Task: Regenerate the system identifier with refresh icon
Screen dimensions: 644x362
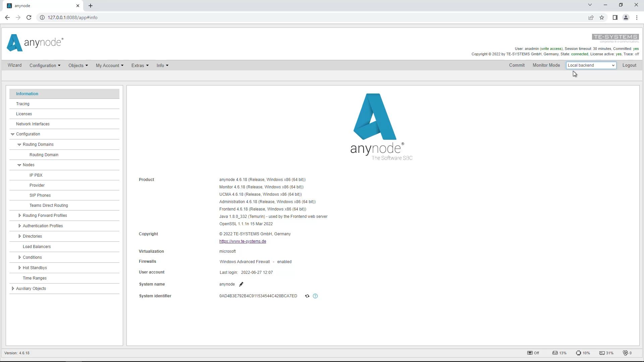Action: tap(307, 296)
